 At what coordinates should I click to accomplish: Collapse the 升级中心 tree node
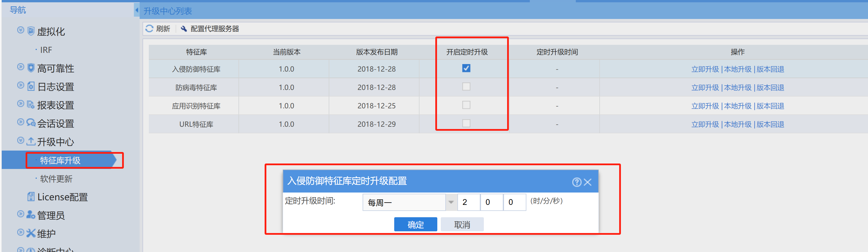pyautogui.click(x=21, y=141)
